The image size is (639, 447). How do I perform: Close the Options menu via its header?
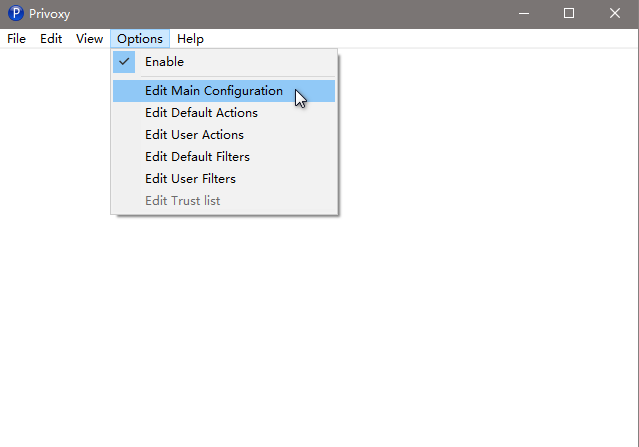pos(140,39)
